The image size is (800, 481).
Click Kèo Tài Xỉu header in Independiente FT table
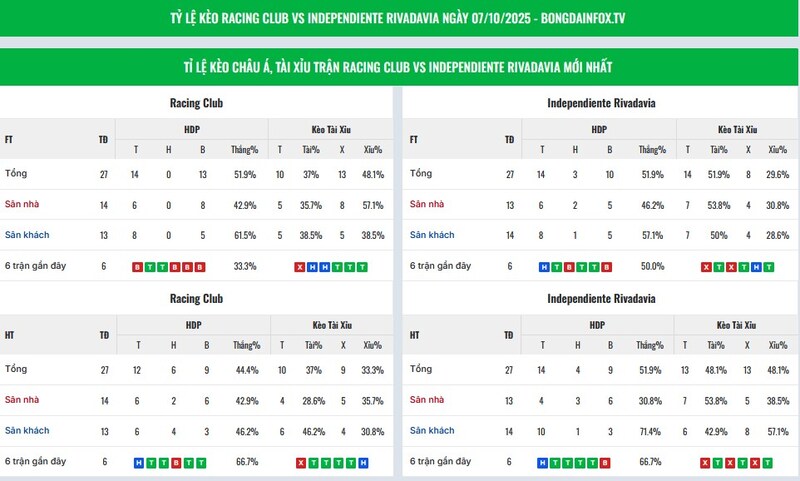tap(737, 129)
